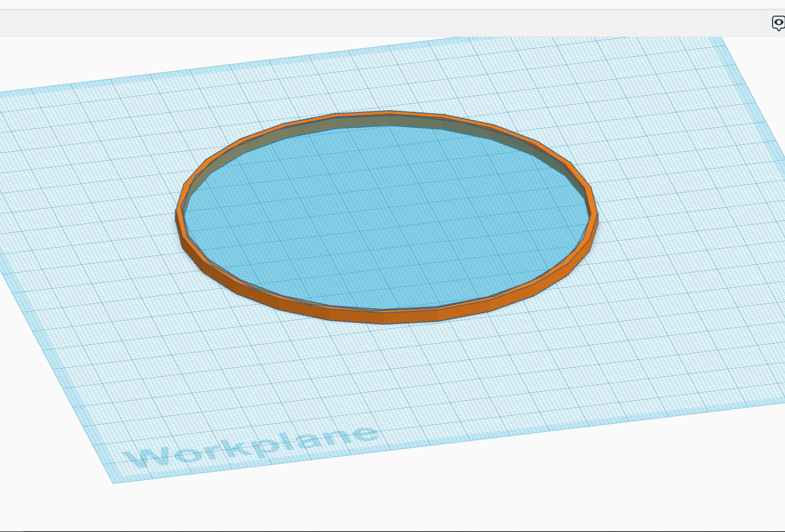The image size is (785, 532).
Task: Click the empty gray toolbar strip
Action: [x=381, y=23]
